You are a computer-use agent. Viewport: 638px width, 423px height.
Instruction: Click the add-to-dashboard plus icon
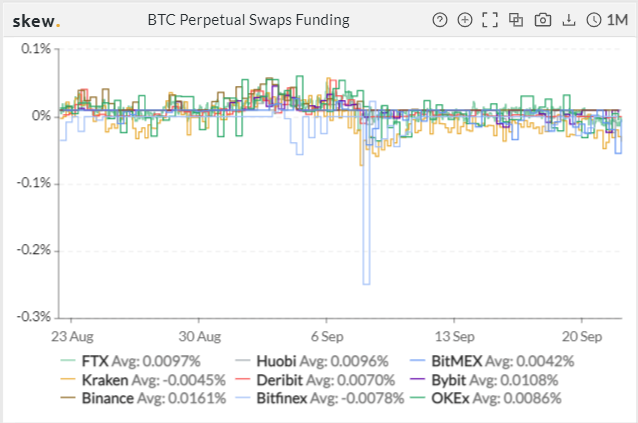click(x=465, y=20)
